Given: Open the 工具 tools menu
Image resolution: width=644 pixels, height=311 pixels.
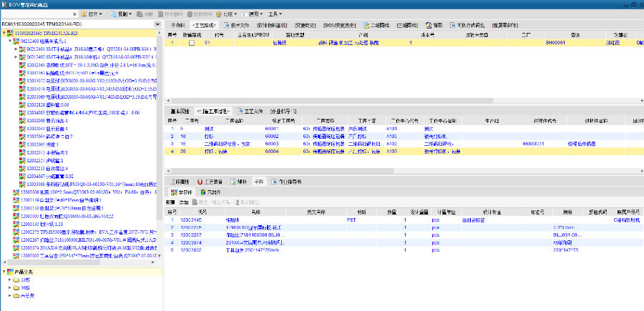Looking at the screenshot, I should coord(274,14).
